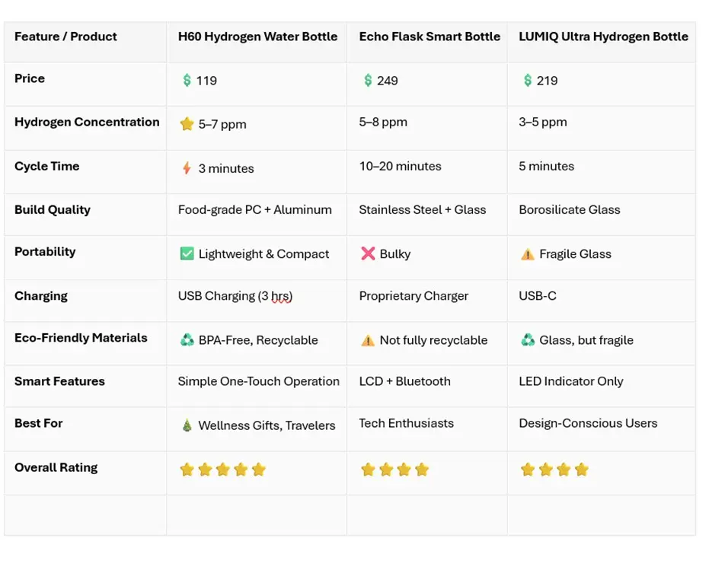
Task: Select the Echo Flask Smart Bottle column header
Action: (x=429, y=37)
